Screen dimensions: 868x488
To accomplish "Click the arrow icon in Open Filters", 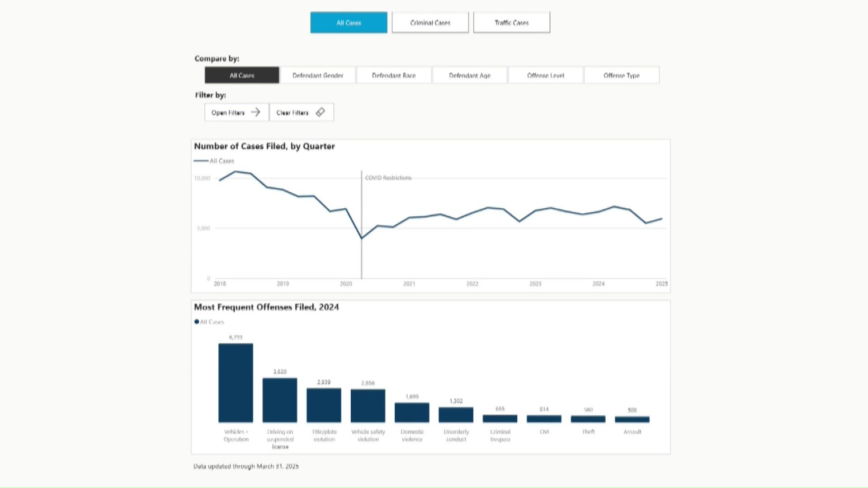I will [255, 112].
